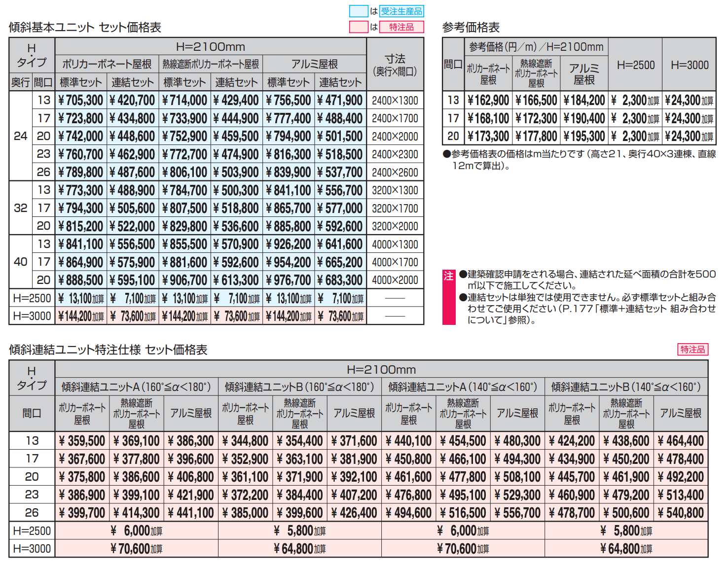Screen dimensions: 728x563
Task: Click the 特注品 legend label
Action: pos(402,27)
